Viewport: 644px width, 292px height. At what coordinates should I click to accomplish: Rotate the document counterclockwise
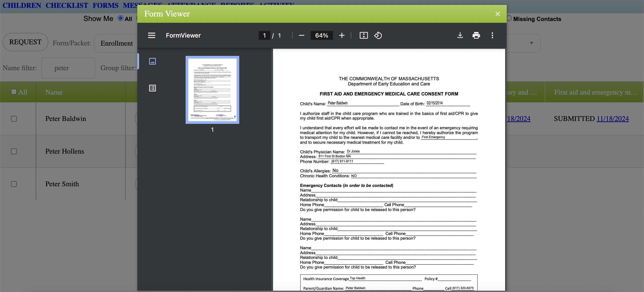tap(378, 35)
